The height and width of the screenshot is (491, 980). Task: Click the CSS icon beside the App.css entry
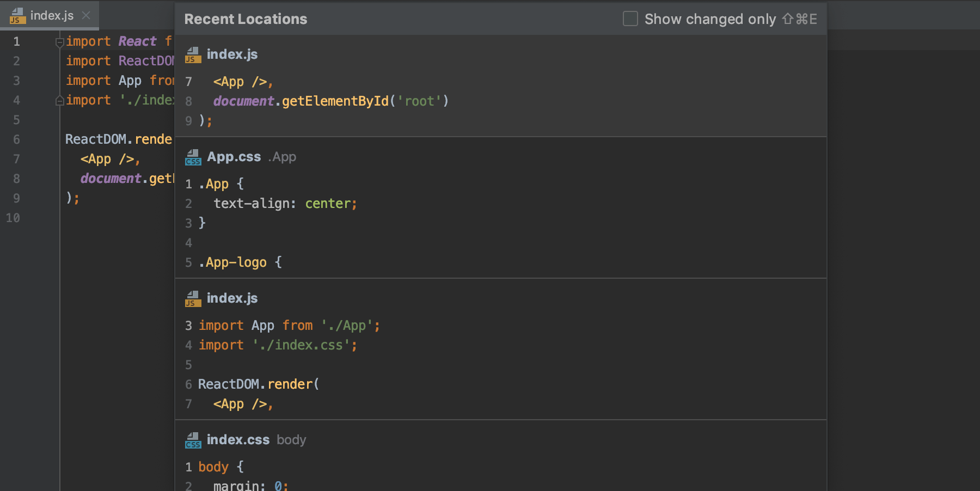193,157
